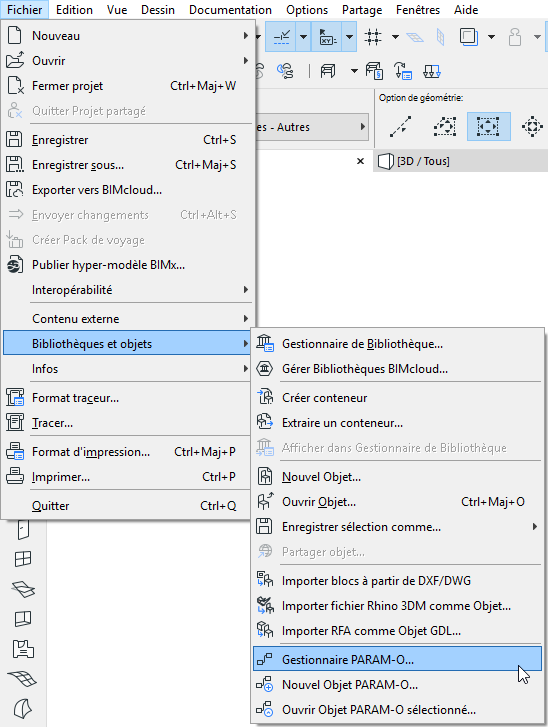
Task: Expand Enregistrer sélection comme... submenu
Action: pos(397,527)
